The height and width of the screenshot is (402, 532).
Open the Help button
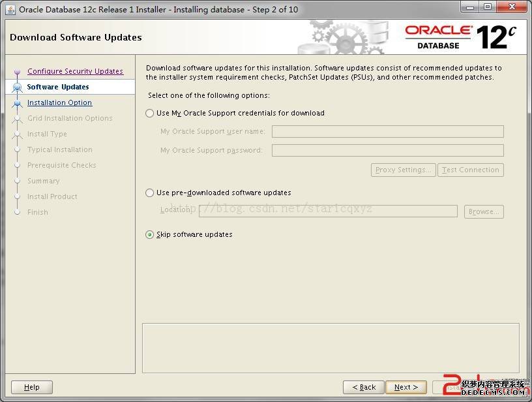[x=31, y=387]
